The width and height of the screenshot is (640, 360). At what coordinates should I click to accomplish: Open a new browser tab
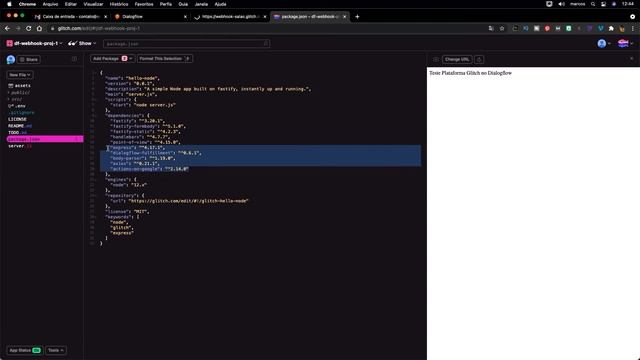pos(357,17)
